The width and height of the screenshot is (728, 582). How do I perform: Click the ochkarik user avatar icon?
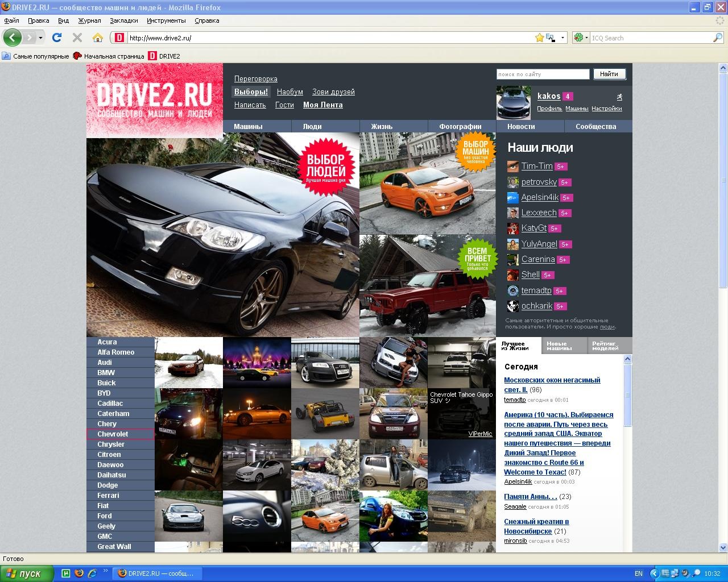point(513,306)
